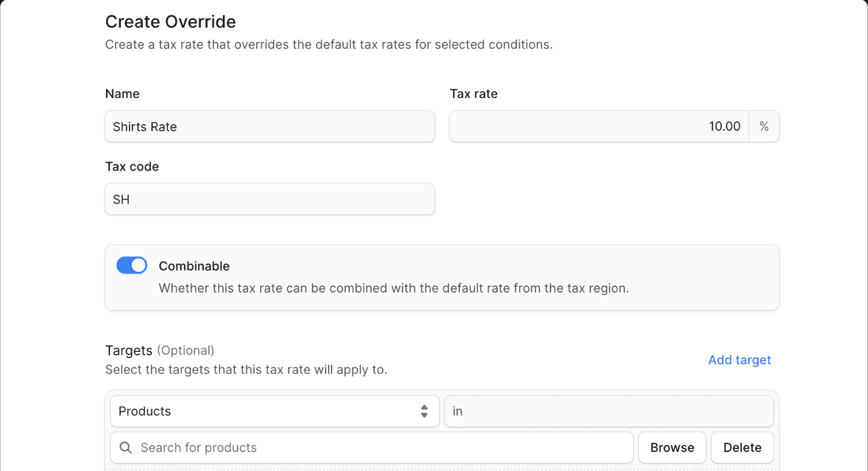Click the Tax code field containing SH
This screenshot has height=471, width=868.
269,199
